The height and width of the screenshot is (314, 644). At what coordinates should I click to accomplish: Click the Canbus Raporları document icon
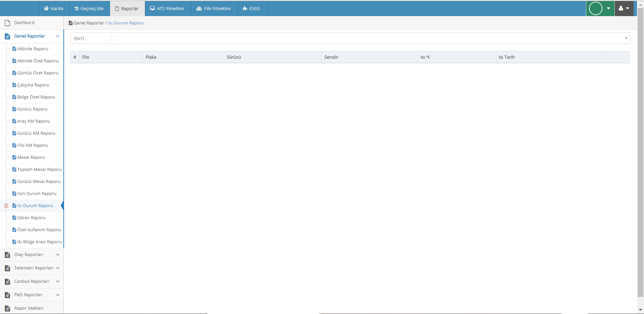pos(7,281)
